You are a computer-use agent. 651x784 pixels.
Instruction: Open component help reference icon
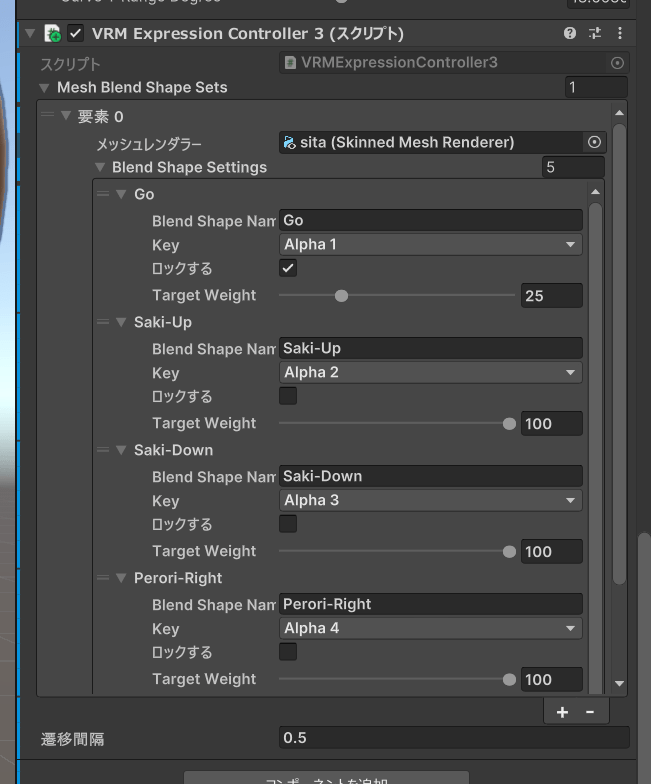coord(570,33)
